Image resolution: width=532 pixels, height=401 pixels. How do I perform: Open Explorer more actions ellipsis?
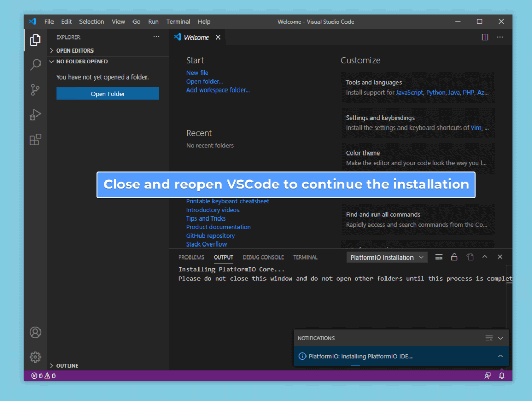click(156, 37)
